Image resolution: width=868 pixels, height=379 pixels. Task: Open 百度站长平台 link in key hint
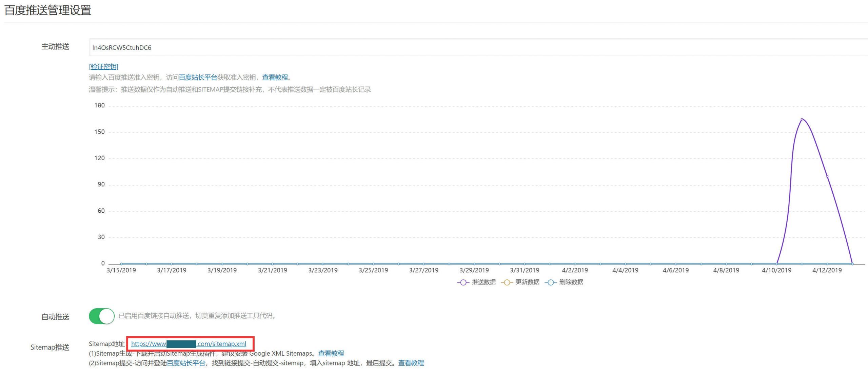tap(198, 78)
